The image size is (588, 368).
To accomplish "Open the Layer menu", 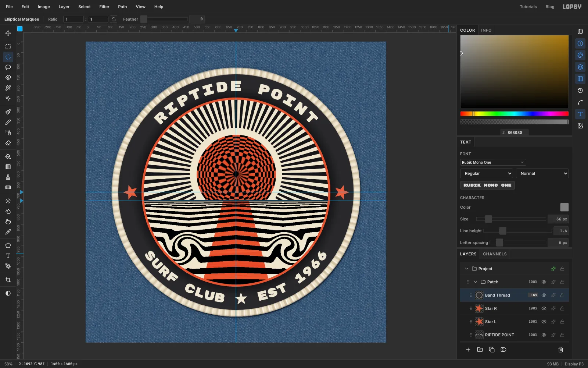I will click(x=64, y=7).
